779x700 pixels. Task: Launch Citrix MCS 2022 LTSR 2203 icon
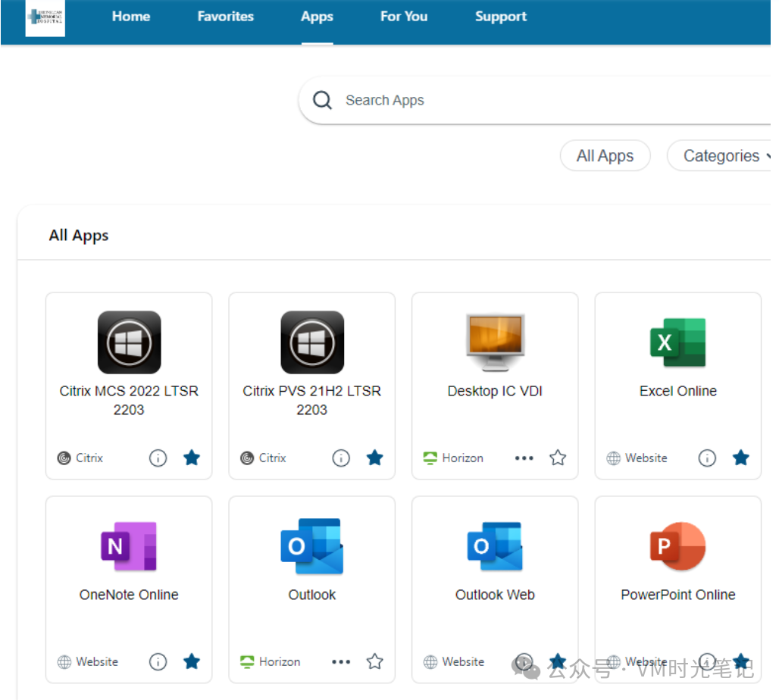129,342
